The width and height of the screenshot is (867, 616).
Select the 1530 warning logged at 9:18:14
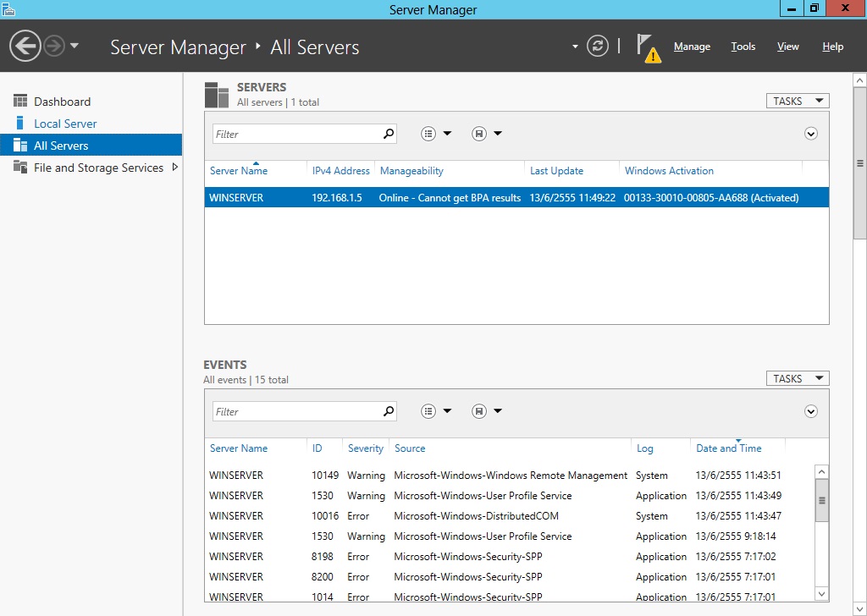pos(509,536)
